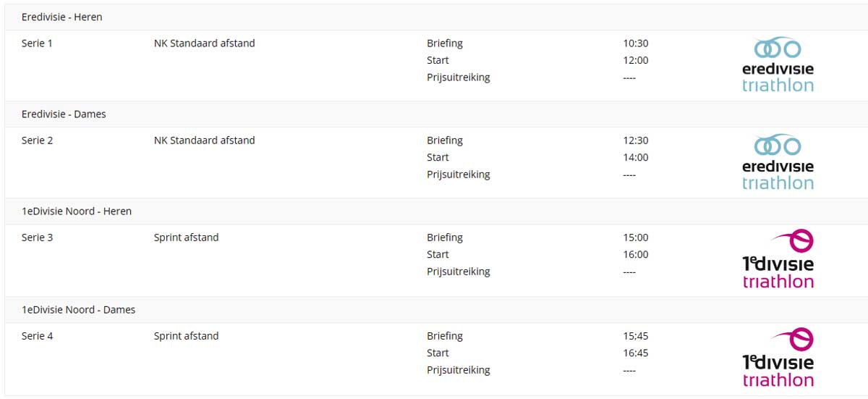Click the 10:30 briefing time
Viewport: 868px width, 399px height.
(636, 43)
